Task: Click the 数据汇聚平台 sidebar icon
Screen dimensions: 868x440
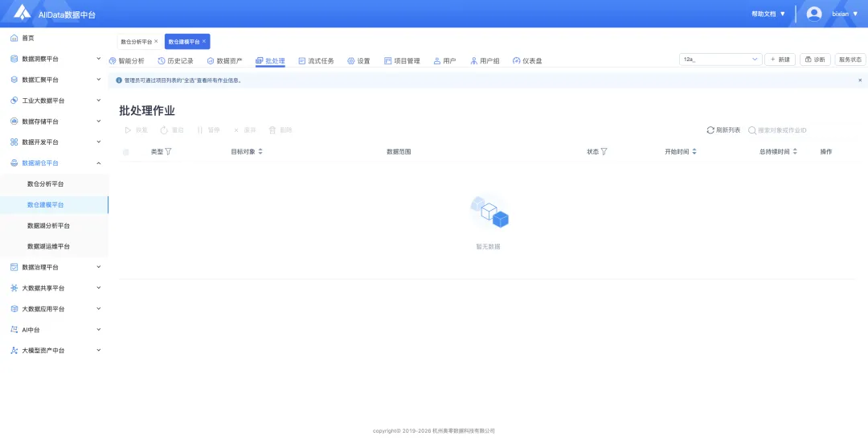Action: click(14, 80)
